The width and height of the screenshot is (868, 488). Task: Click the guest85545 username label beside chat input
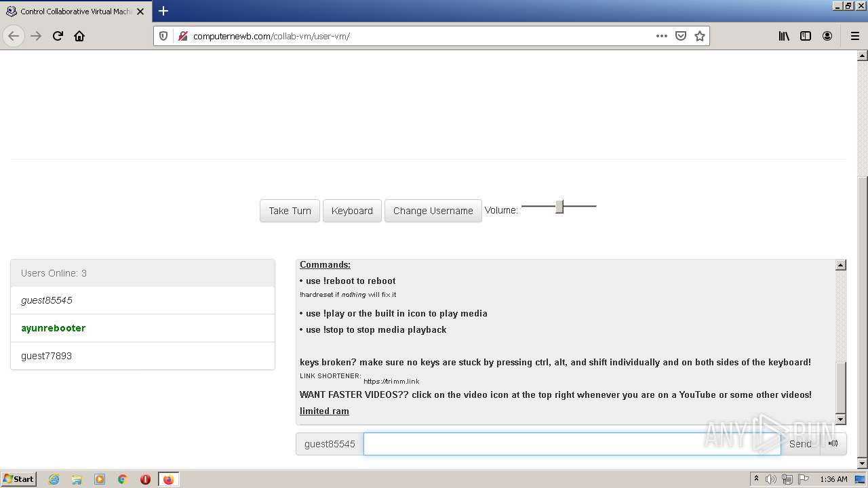[330, 444]
